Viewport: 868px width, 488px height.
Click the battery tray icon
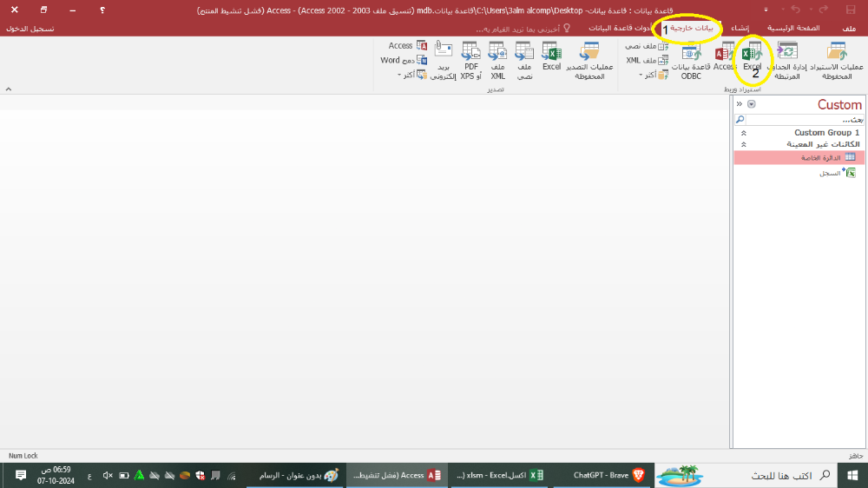[123, 475]
